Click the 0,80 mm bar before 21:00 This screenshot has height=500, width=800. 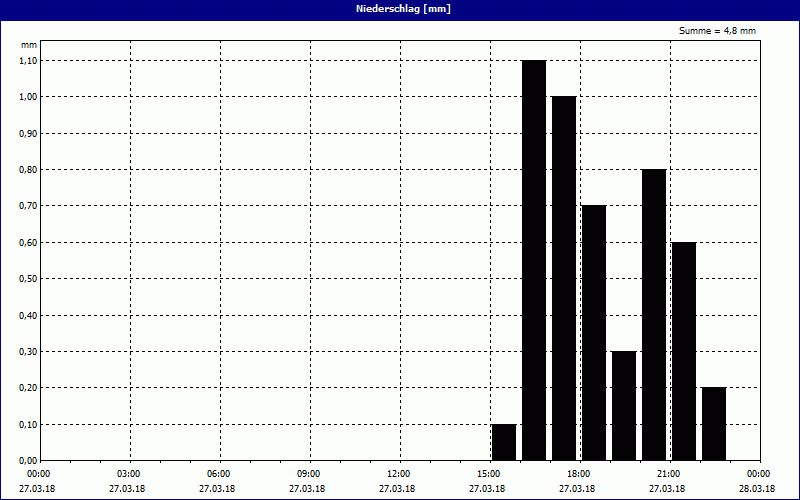click(654, 314)
